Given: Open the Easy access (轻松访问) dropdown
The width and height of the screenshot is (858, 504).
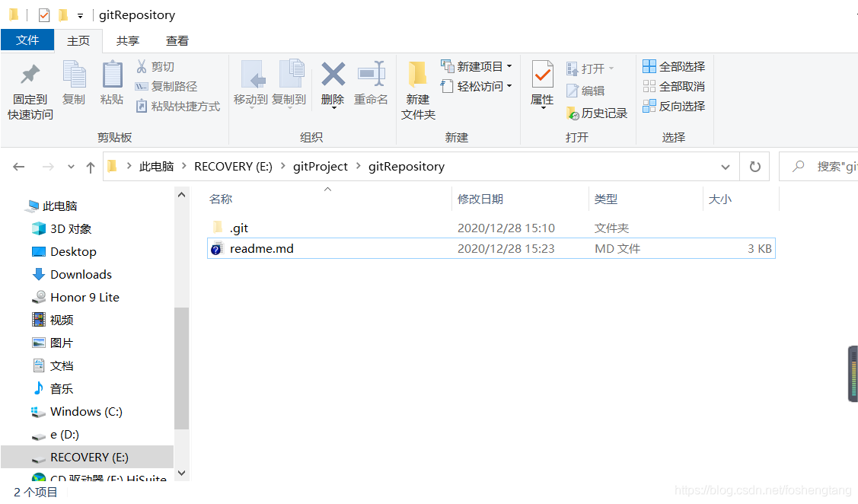Looking at the screenshot, I should 477,87.
